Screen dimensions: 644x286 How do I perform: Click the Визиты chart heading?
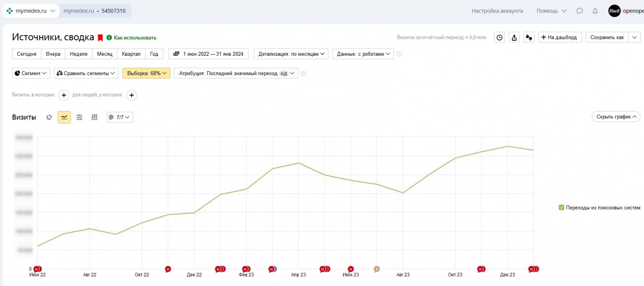[x=24, y=117]
